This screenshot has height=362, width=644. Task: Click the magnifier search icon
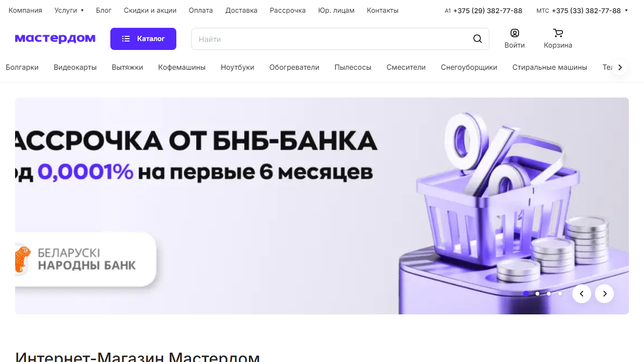[x=478, y=39]
